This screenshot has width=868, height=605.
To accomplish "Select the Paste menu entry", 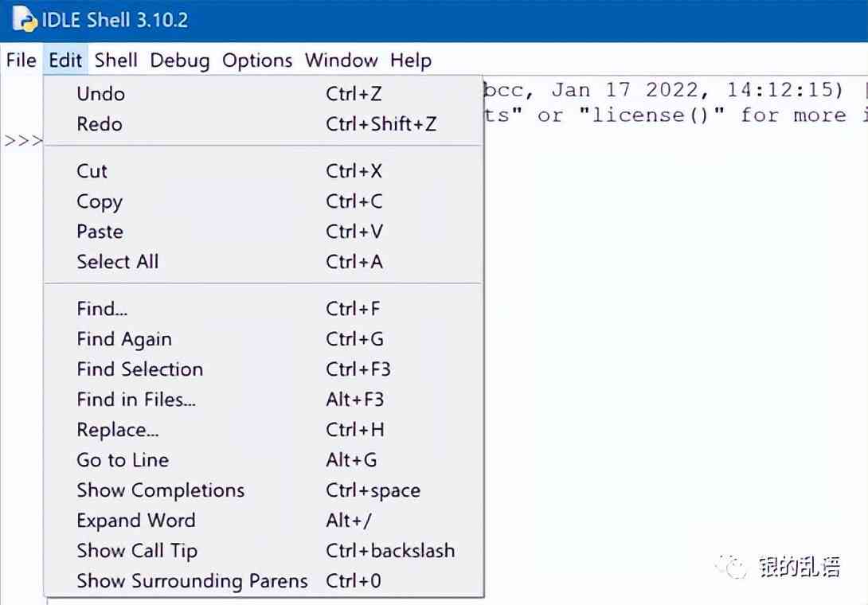I will (x=264, y=232).
